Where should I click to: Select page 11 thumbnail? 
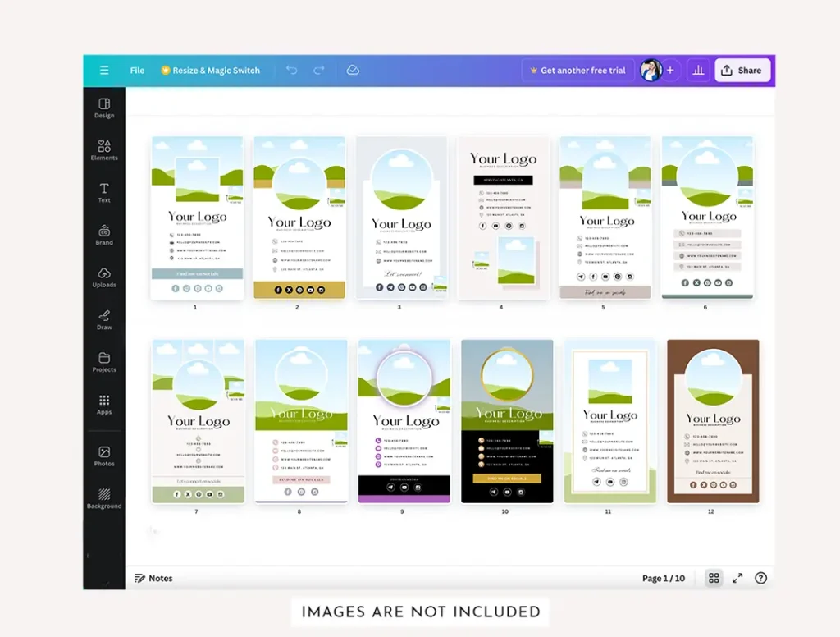tap(610, 421)
